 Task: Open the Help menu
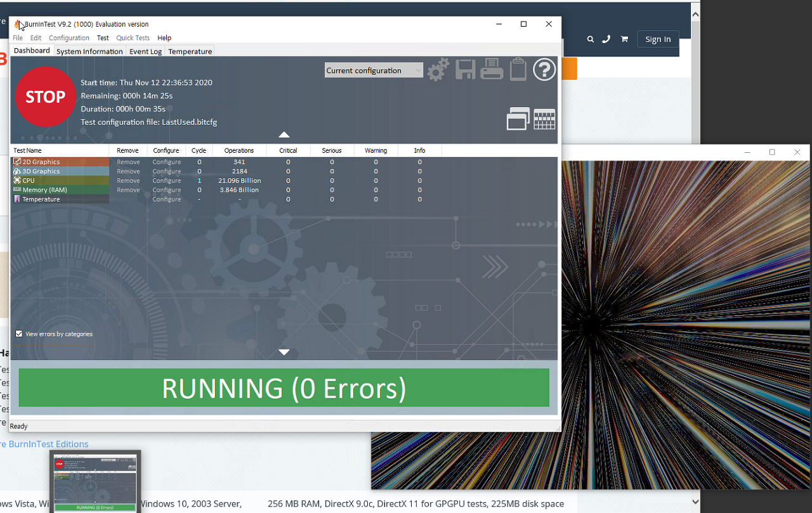[x=164, y=38]
